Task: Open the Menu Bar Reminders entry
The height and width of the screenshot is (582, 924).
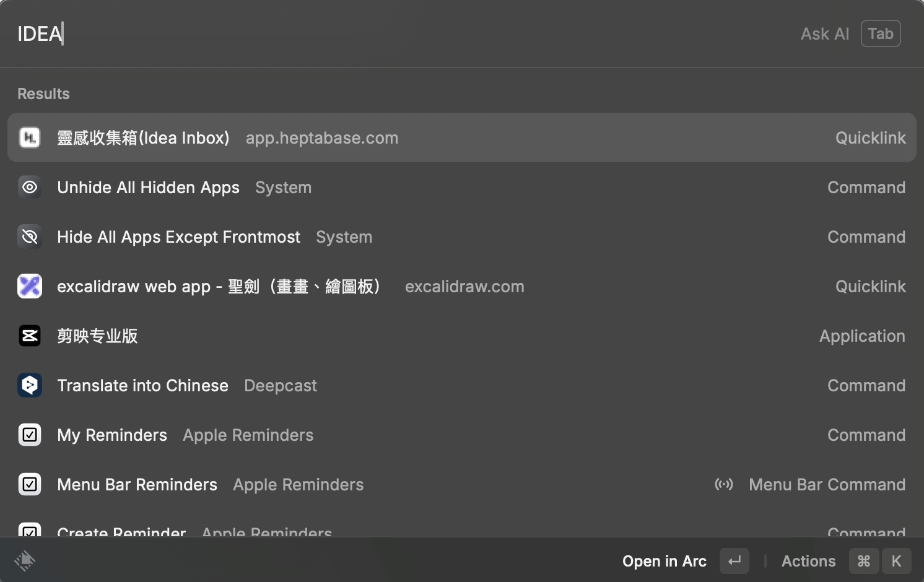Action: click(x=137, y=484)
